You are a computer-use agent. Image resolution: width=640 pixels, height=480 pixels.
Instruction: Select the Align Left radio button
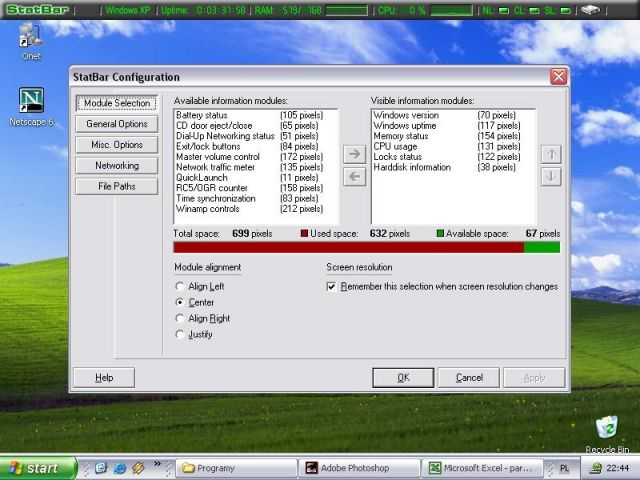200,287
